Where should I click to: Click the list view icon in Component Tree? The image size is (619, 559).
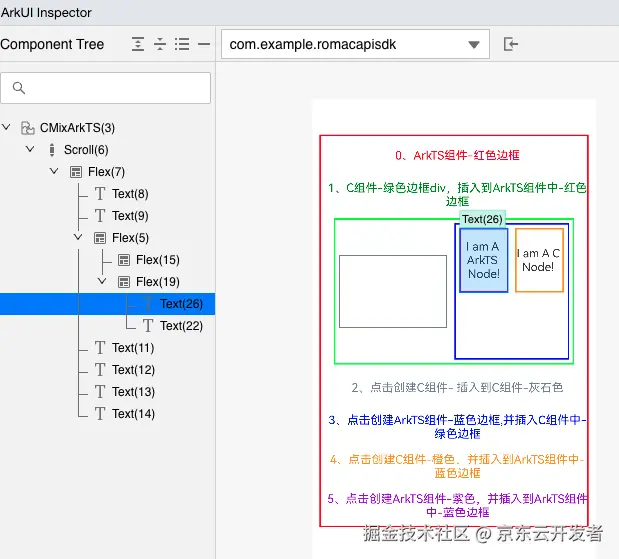coord(182,44)
